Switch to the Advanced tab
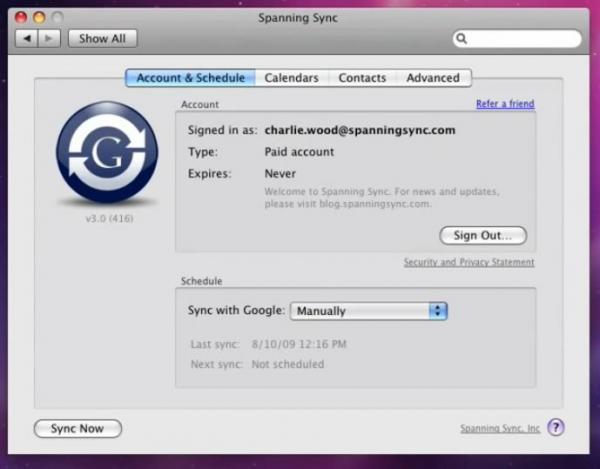The height and width of the screenshot is (469, 600). point(433,78)
